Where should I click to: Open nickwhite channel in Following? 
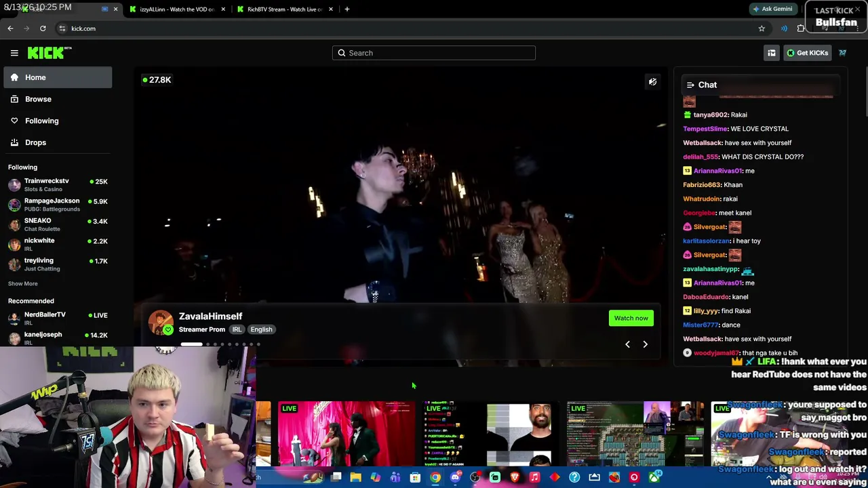coord(58,244)
